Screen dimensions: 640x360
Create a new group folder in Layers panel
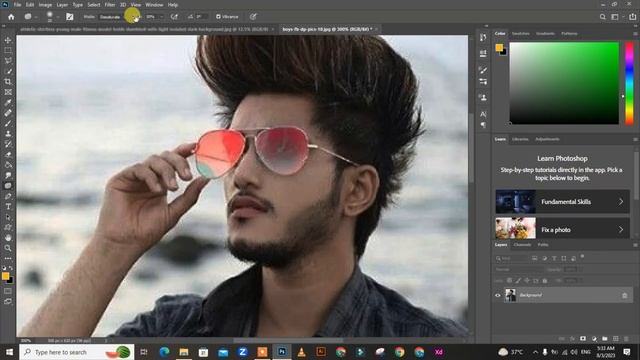click(x=605, y=339)
